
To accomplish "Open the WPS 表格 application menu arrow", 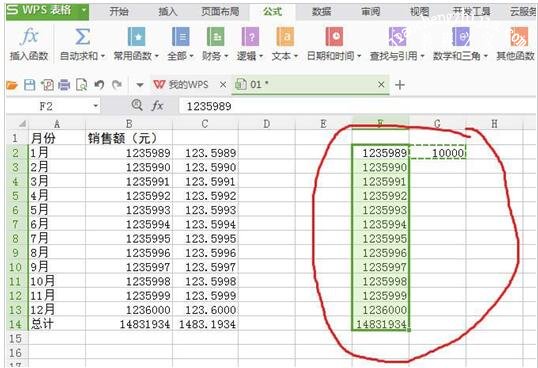I will [x=83, y=11].
